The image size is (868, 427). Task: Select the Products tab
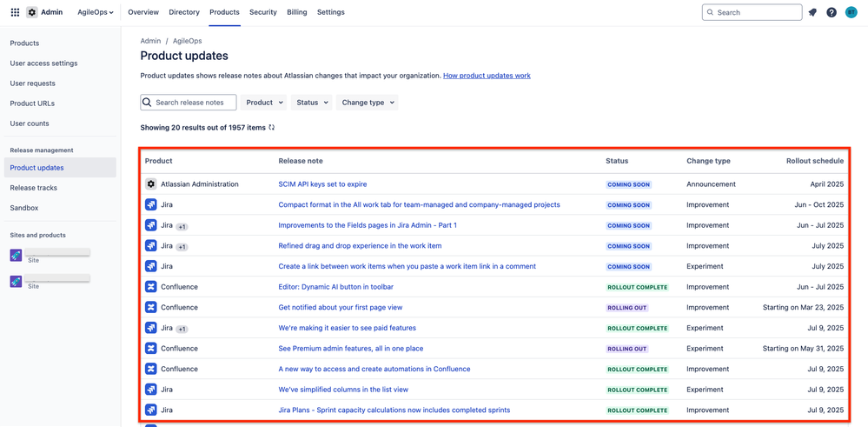[225, 12]
